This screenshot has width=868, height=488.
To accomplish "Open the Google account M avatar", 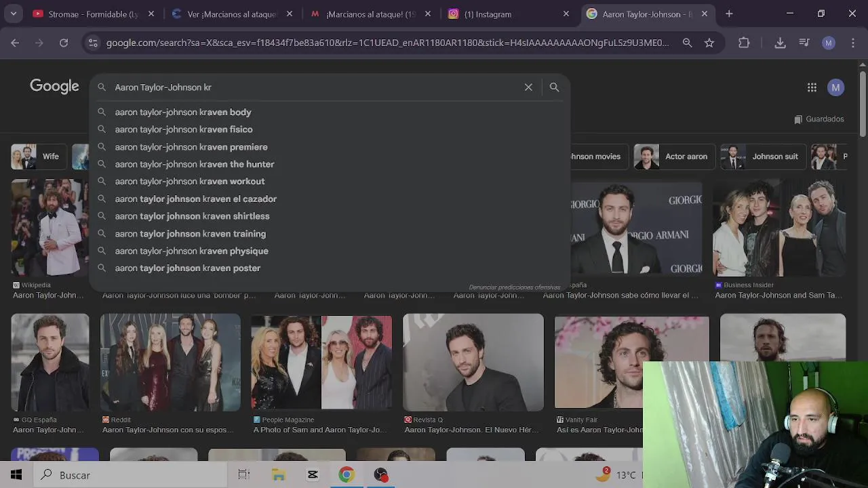I will pos(835,87).
